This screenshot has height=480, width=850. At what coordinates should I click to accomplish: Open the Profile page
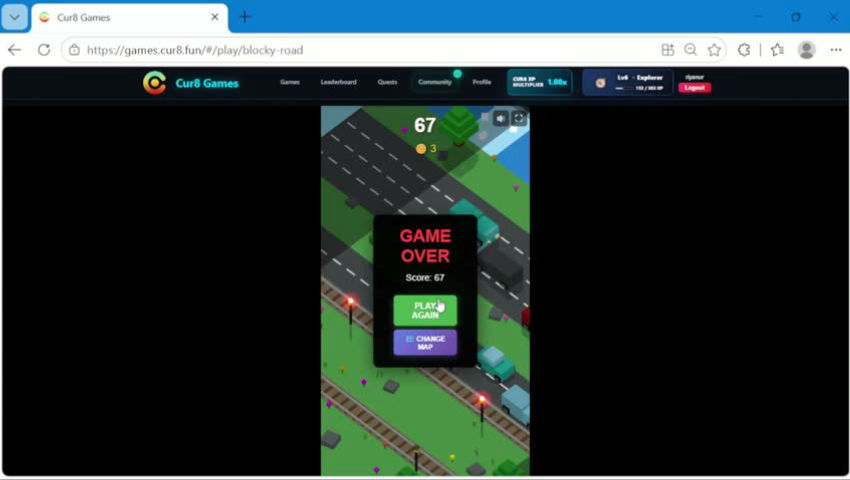click(x=481, y=82)
